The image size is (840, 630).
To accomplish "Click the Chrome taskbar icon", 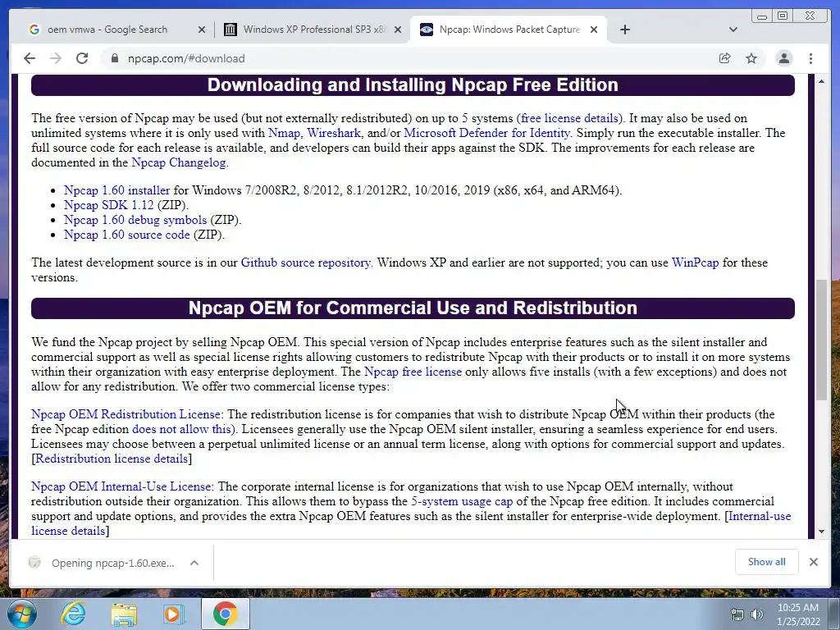I will click(x=225, y=614).
